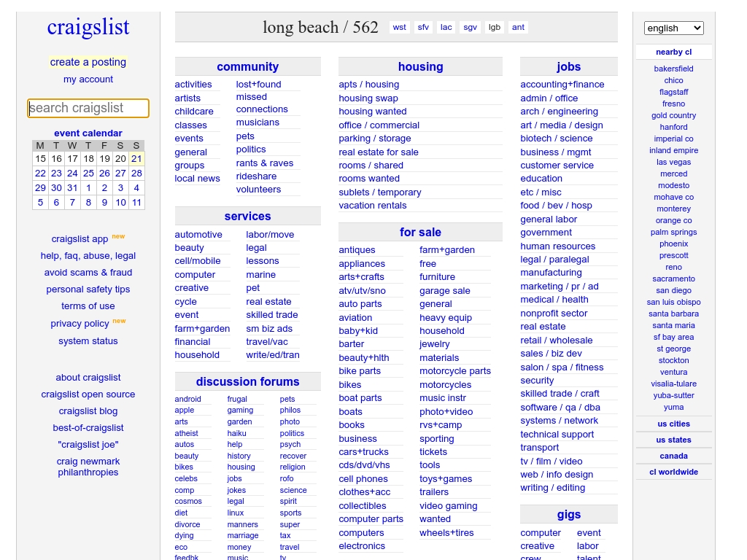The height and width of the screenshot is (560, 747).
Task: Open real estate for sale listings
Action: [x=379, y=152]
